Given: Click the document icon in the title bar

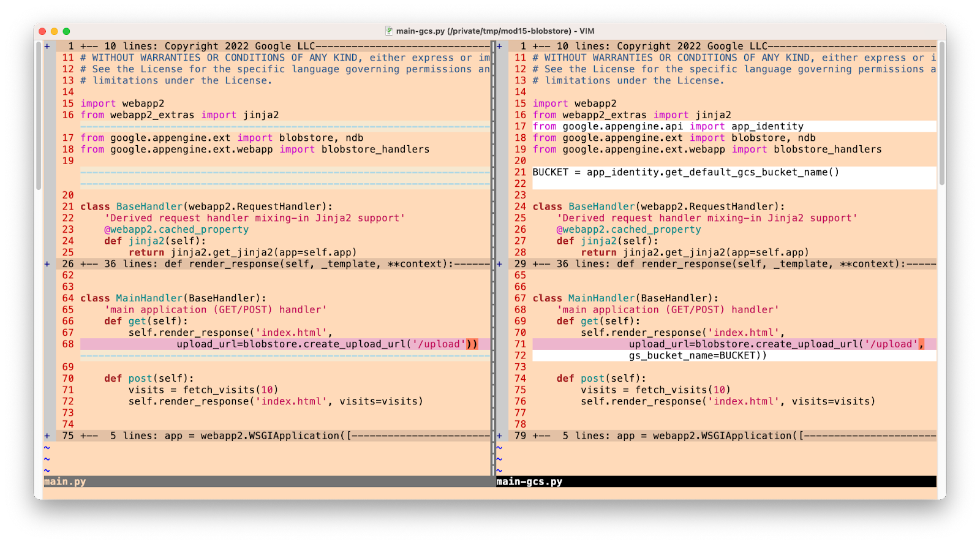Looking at the screenshot, I should [x=389, y=31].
